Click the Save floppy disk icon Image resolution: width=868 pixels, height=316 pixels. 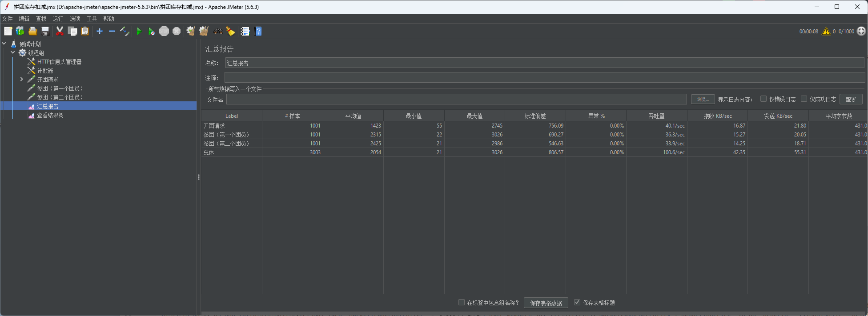tap(45, 31)
